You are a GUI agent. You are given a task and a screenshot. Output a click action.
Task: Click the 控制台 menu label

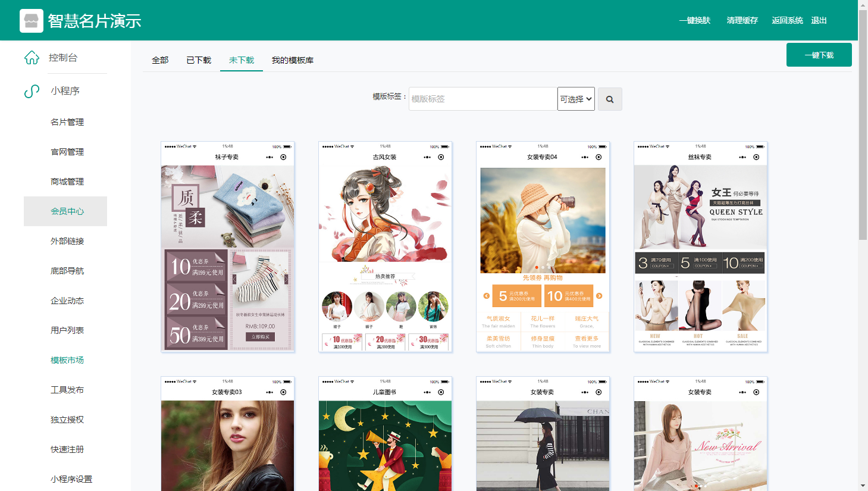click(63, 58)
